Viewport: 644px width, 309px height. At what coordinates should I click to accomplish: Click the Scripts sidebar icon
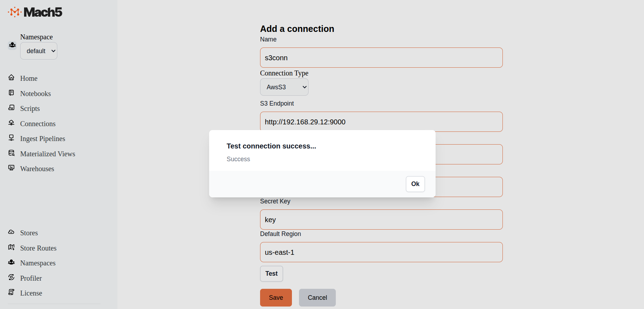click(x=11, y=108)
